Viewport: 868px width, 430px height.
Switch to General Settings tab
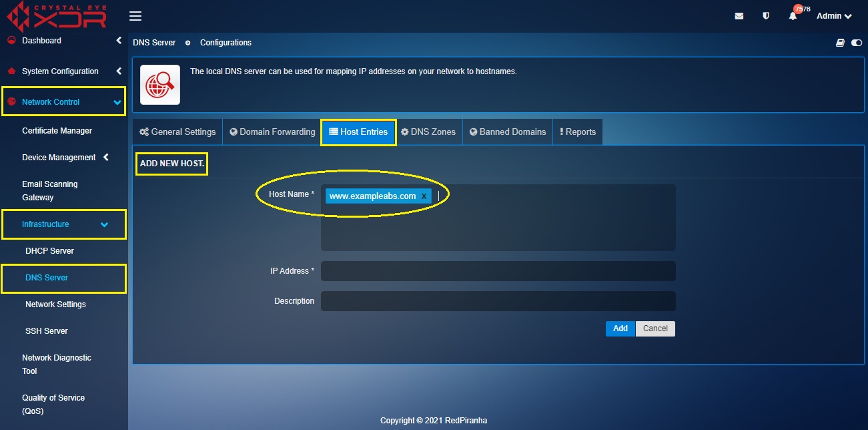point(177,132)
